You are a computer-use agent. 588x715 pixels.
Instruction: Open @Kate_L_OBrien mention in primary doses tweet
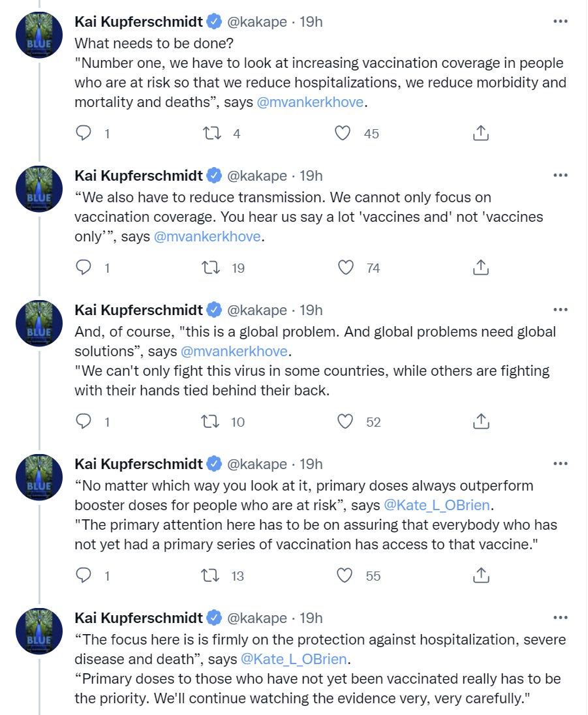click(x=435, y=505)
